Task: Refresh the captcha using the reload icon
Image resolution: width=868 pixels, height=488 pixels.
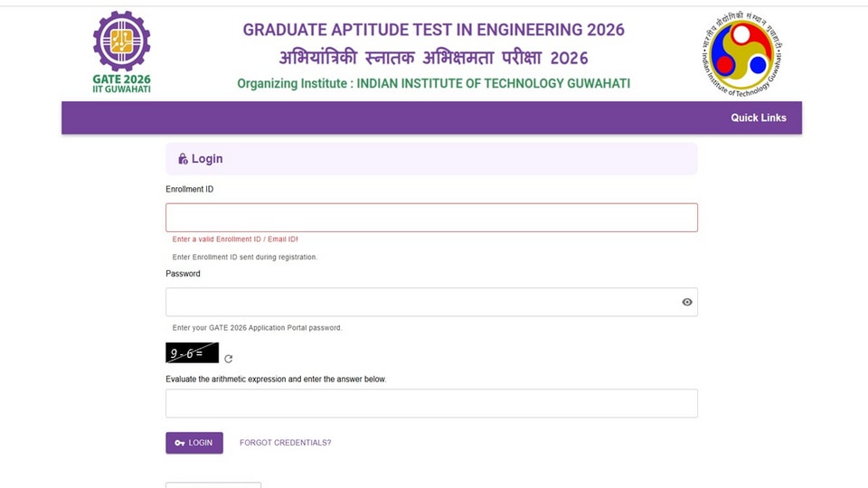Action: [x=228, y=359]
